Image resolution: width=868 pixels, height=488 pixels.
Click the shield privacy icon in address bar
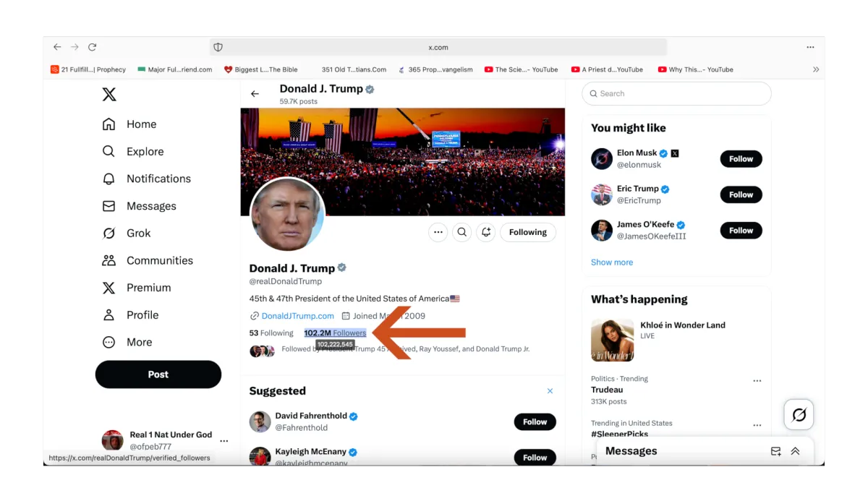[218, 47]
